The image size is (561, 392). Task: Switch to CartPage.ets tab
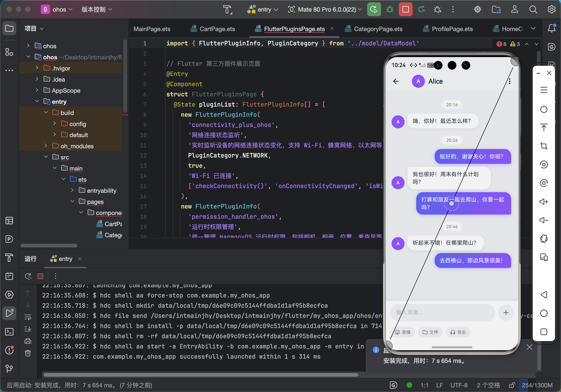(217, 29)
